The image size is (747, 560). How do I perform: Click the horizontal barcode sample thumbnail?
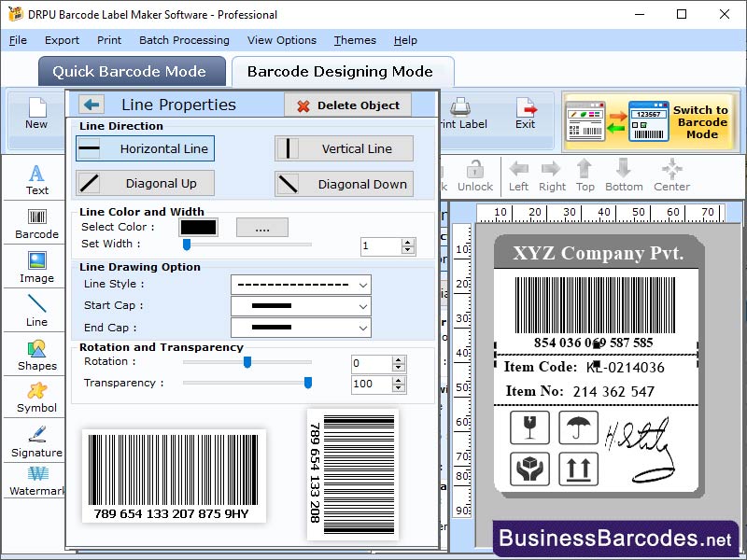click(174, 476)
